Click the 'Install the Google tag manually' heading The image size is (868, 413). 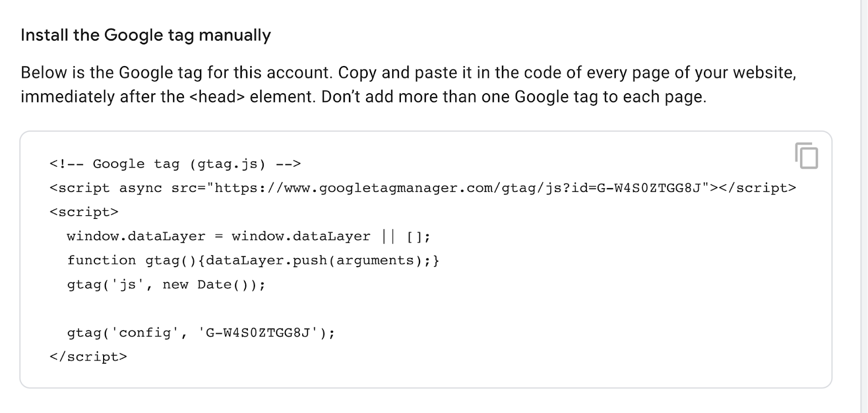coord(145,35)
